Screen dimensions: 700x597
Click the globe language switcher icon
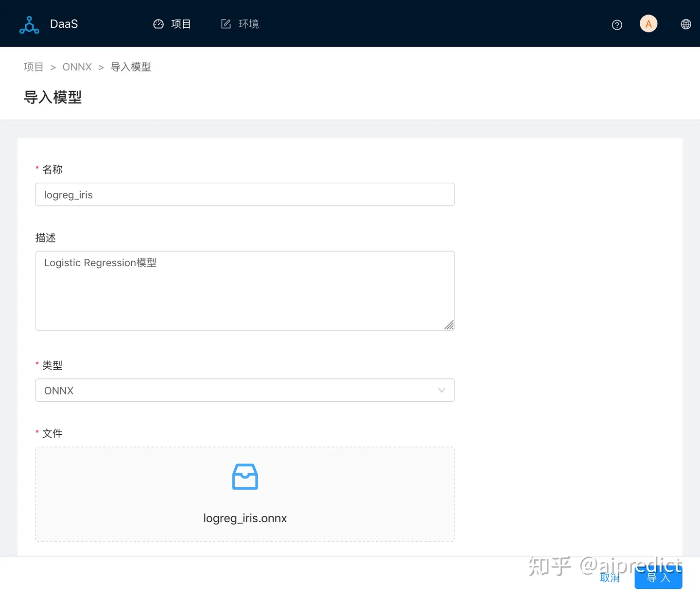(686, 23)
